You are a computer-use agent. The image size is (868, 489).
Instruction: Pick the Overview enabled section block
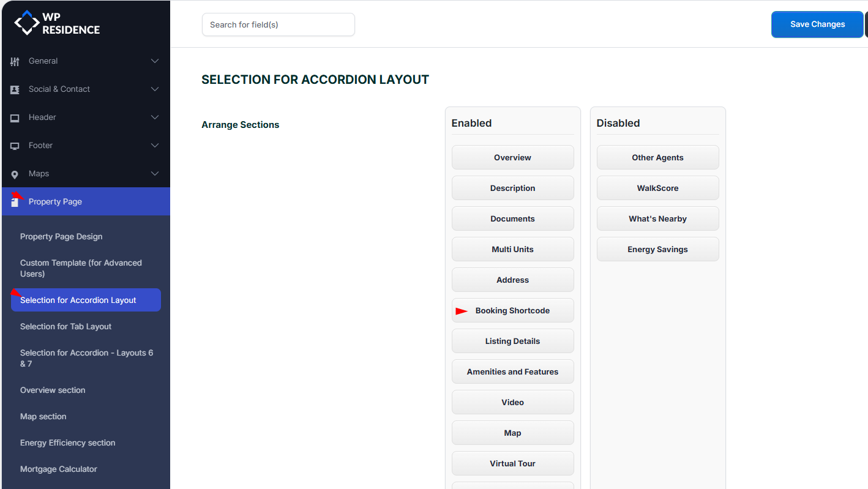(x=512, y=157)
